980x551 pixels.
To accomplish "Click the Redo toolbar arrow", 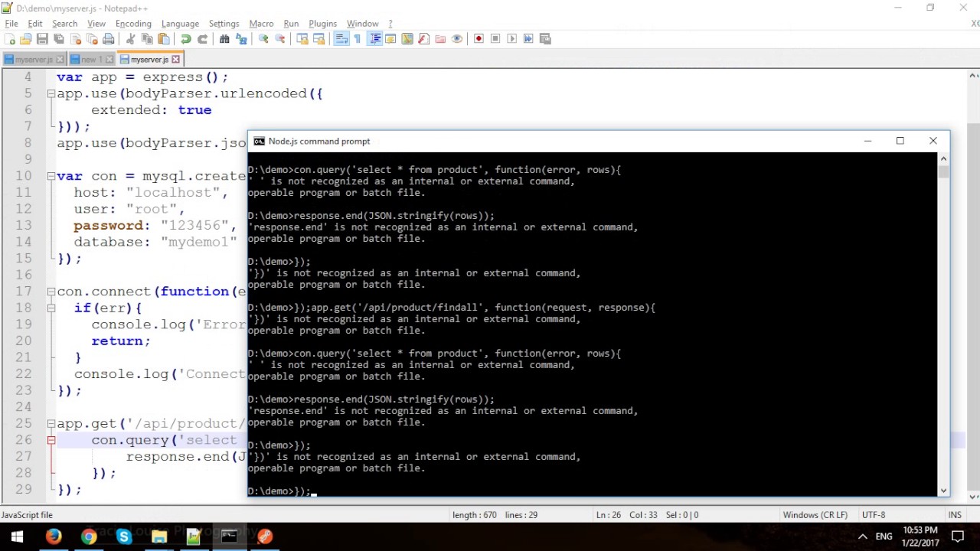I will (203, 38).
